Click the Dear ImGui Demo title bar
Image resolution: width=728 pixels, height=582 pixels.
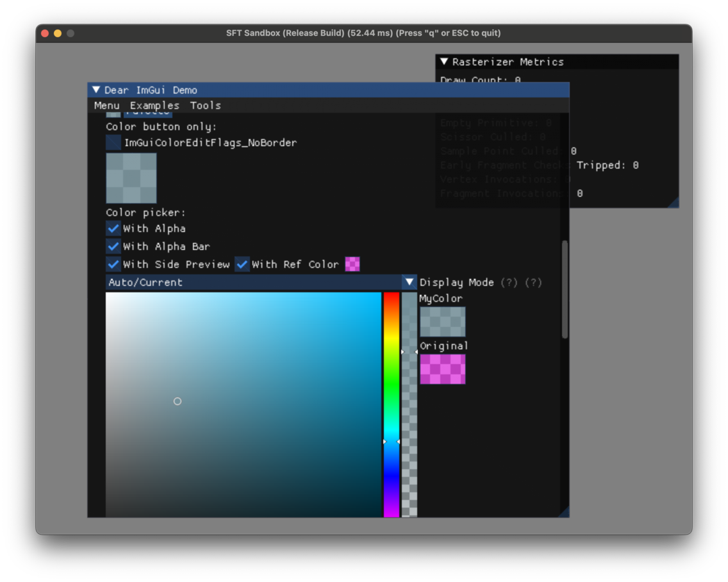(x=328, y=90)
